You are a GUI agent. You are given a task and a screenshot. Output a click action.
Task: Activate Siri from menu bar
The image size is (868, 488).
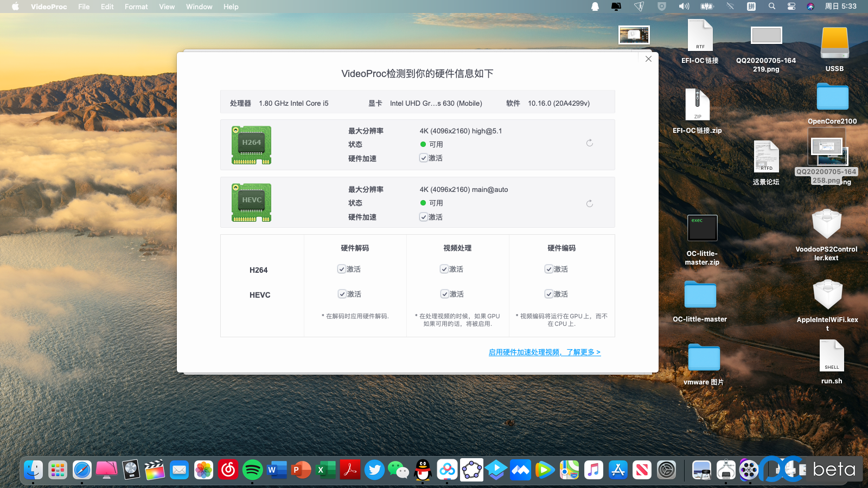click(810, 7)
